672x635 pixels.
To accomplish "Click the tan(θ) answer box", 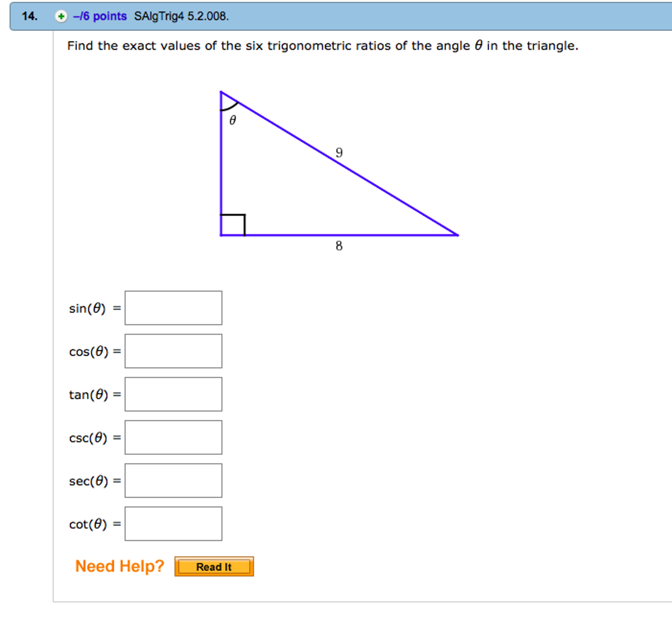I will [x=173, y=394].
